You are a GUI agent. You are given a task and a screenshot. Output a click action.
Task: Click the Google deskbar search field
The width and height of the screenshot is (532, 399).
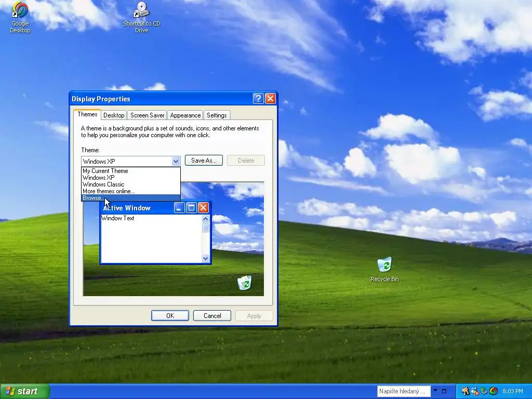click(404, 391)
